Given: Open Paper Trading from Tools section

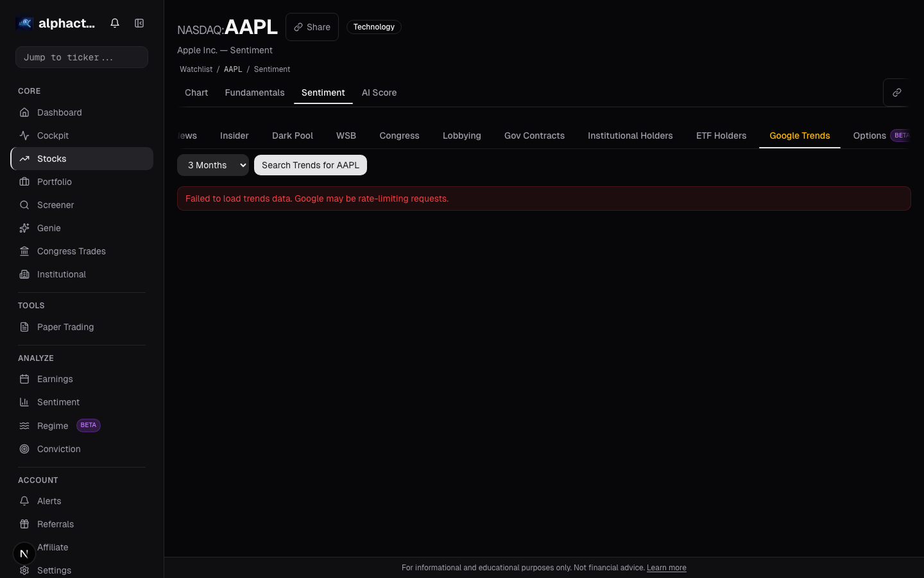Looking at the screenshot, I should [x=65, y=327].
